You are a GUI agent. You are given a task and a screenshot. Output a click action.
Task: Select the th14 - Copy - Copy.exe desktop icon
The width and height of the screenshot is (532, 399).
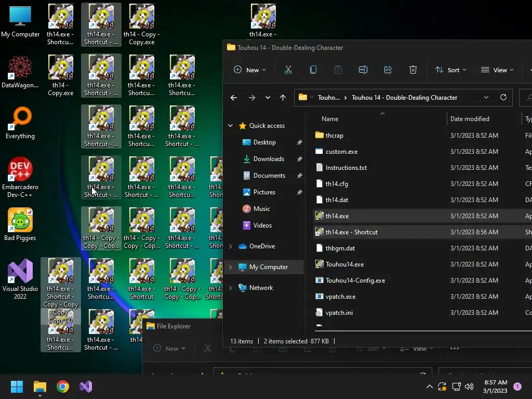tap(141, 24)
